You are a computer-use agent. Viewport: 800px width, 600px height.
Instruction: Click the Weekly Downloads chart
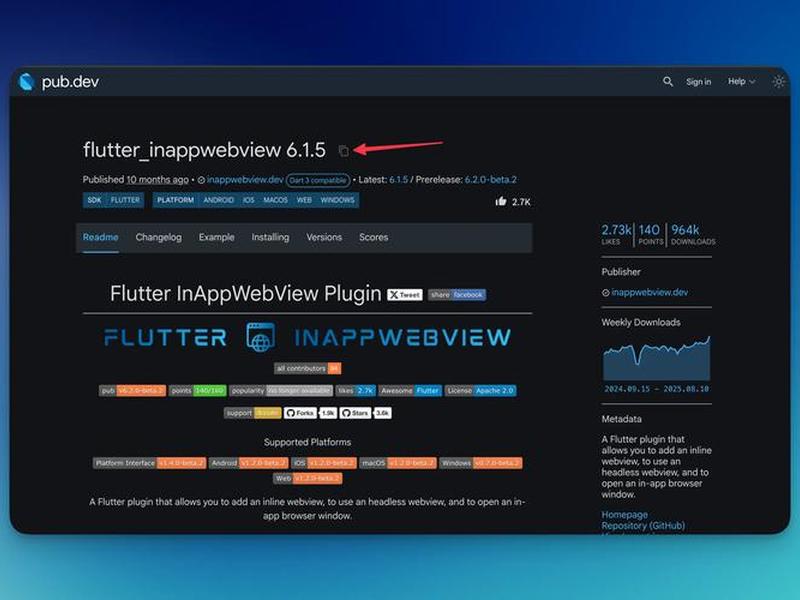656,358
